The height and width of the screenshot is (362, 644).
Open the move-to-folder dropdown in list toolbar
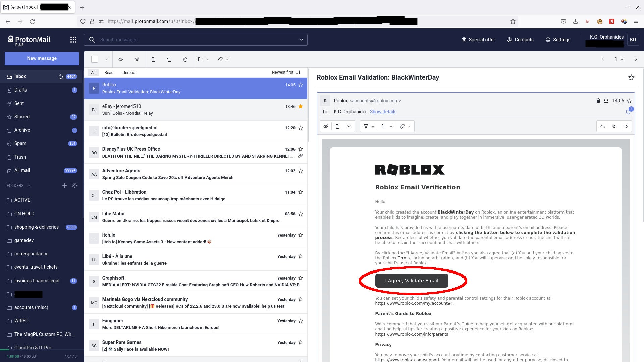click(204, 59)
